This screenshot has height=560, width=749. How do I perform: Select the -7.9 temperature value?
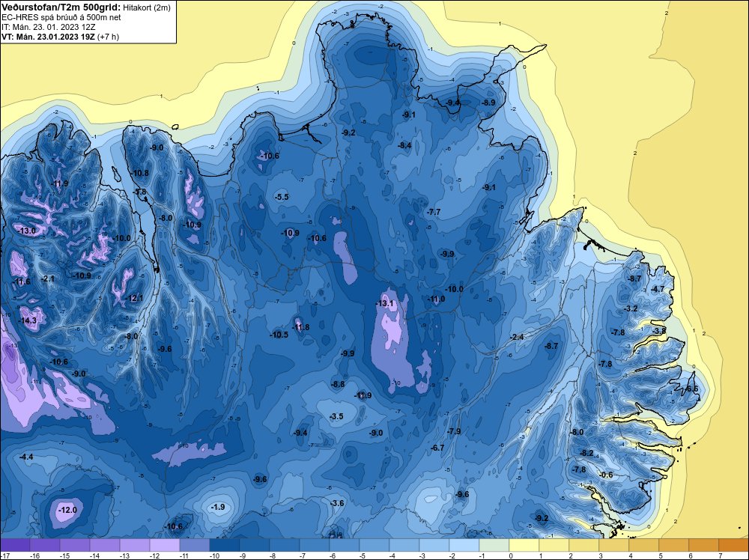coord(454,431)
